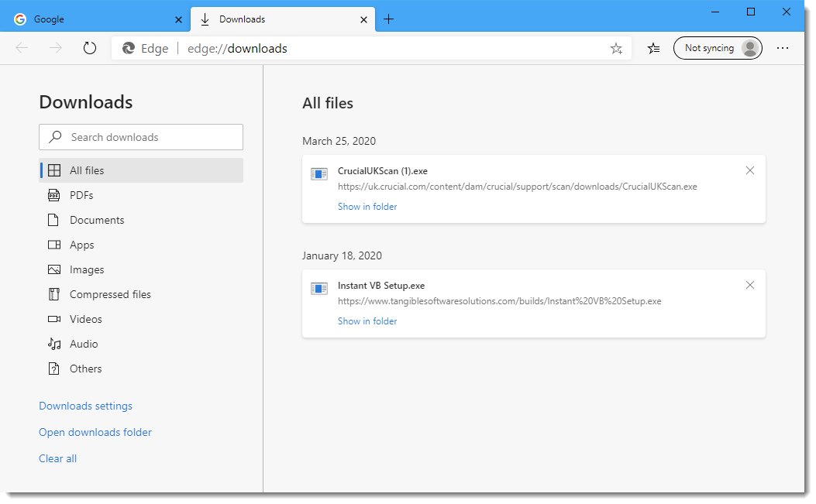This screenshot has height=504, width=816.
Task: Filter downloads by Compressed files
Action: pyautogui.click(x=141, y=294)
